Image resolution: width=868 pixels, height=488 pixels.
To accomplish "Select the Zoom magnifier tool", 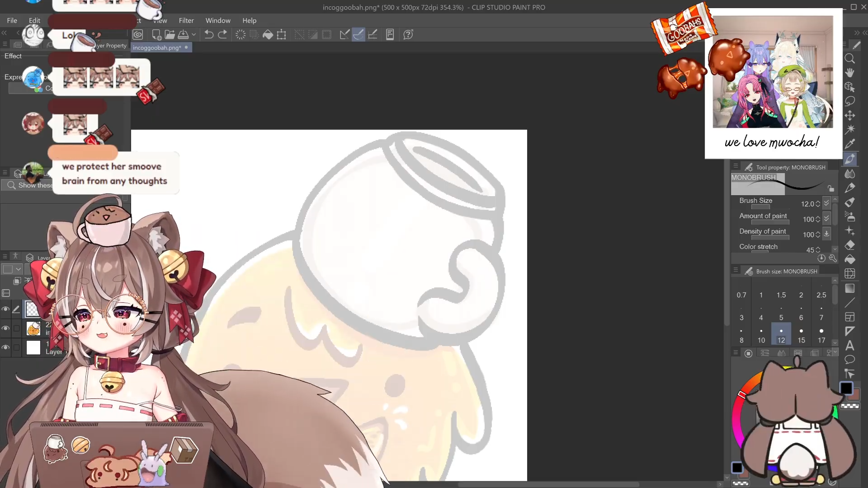I will [849, 59].
